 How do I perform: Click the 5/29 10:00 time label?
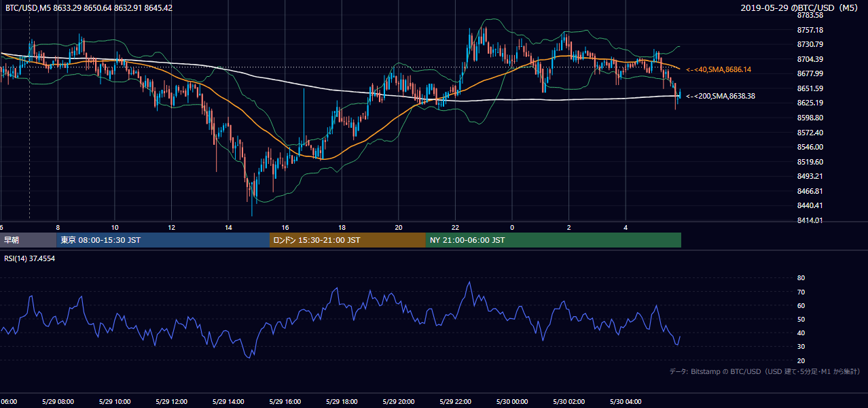[x=113, y=401]
